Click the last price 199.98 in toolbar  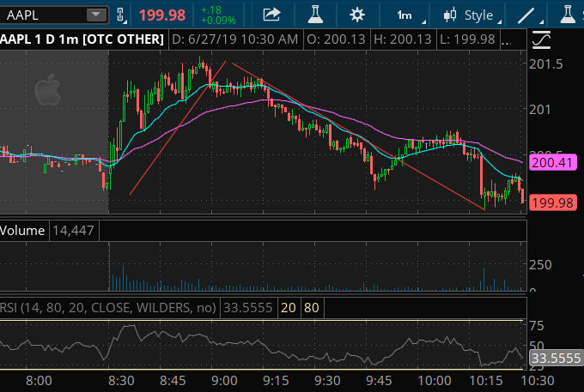pyautogui.click(x=162, y=15)
